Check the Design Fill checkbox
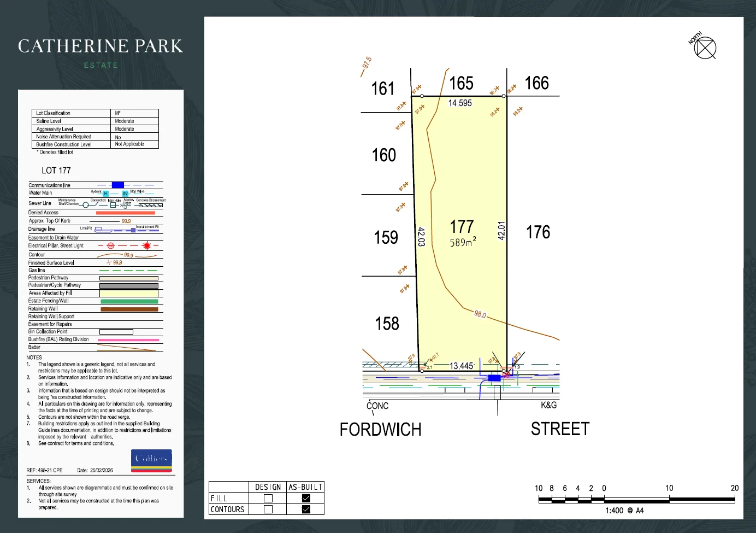This screenshot has height=533, width=756. [x=268, y=498]
